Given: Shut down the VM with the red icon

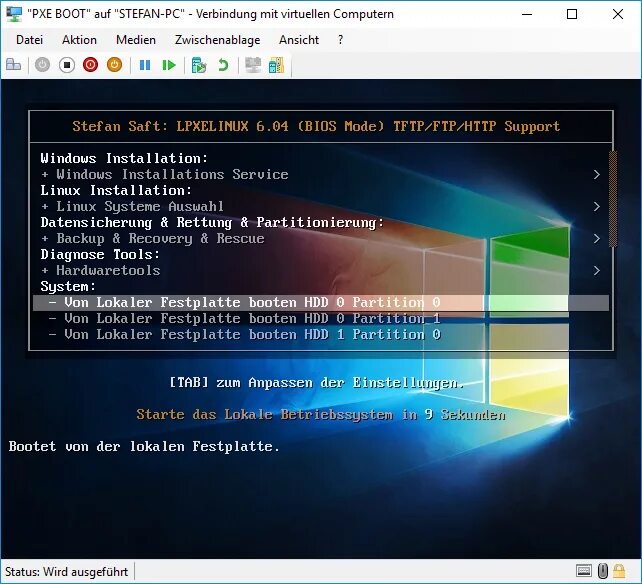Looking at the screenshot, I should point(90,65).
